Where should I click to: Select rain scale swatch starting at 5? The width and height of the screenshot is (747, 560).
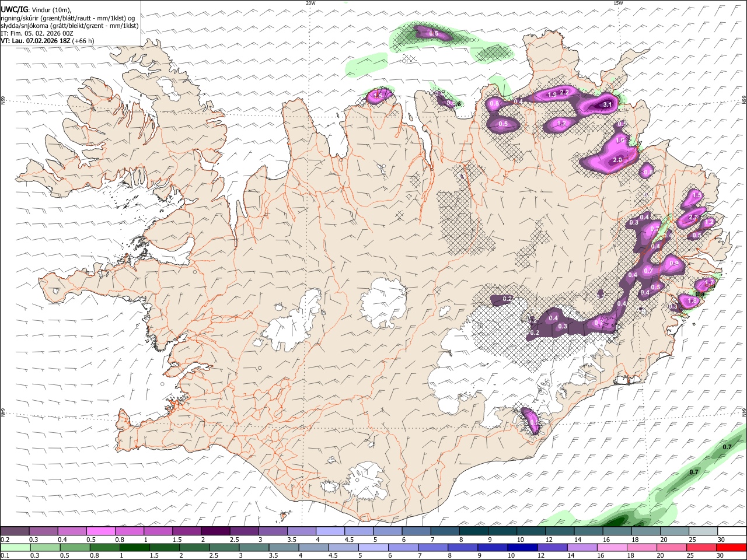pos(373,547)
